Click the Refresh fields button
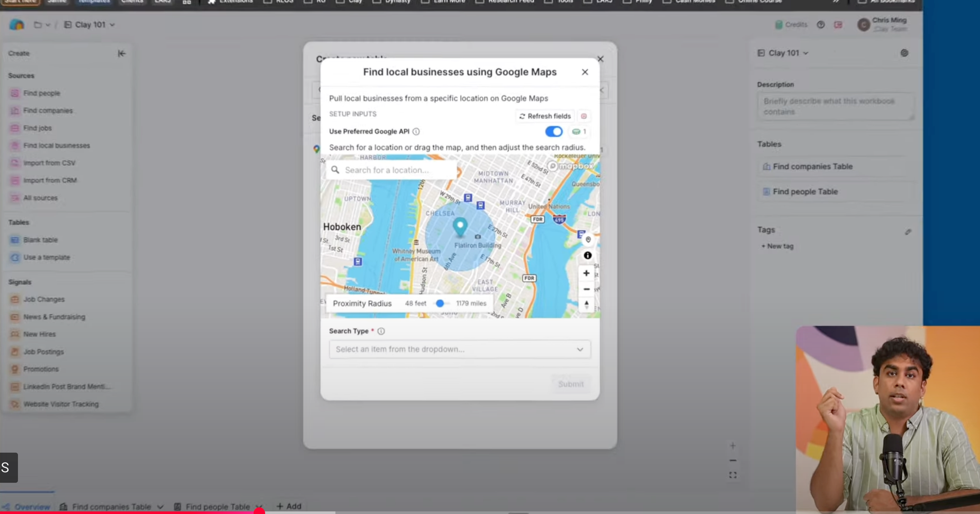 545,116
